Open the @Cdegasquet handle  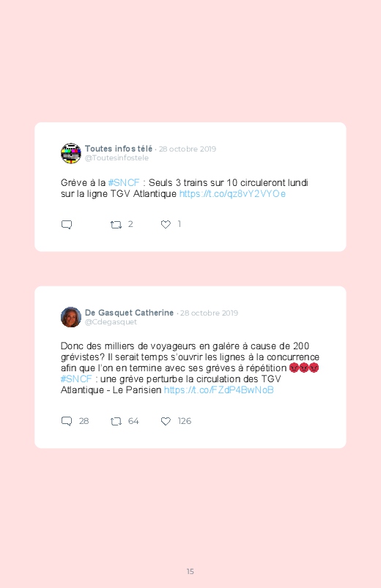click(111, 321)
